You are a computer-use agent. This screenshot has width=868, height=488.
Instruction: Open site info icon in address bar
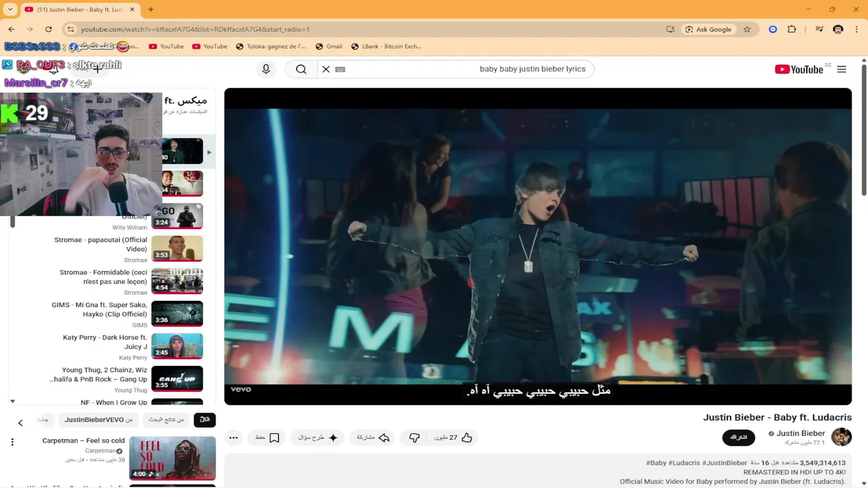coord(71,29)
